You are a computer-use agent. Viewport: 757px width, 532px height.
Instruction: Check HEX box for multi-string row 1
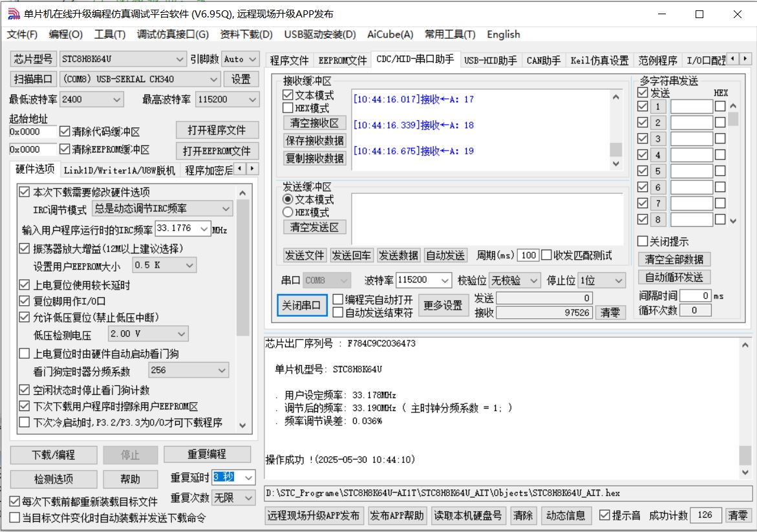tap(720, 106)
